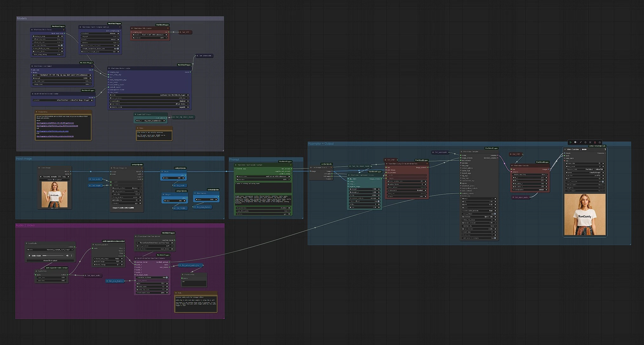This screenshot has height=345, width=644.
Task: Open scheduler dropdown in WanVideo Sampler
Action: click(479, 217)
